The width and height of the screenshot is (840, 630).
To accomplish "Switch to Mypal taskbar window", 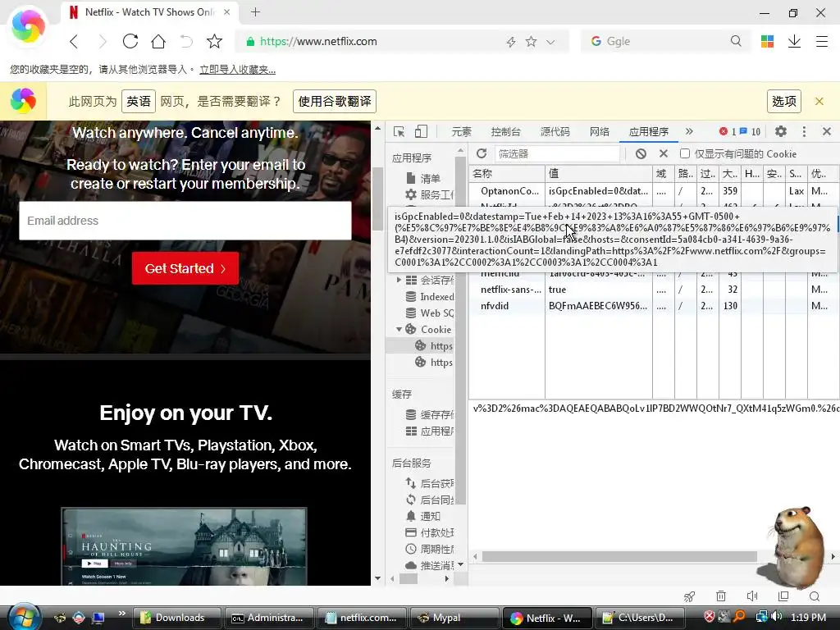I will coord(454,618).
